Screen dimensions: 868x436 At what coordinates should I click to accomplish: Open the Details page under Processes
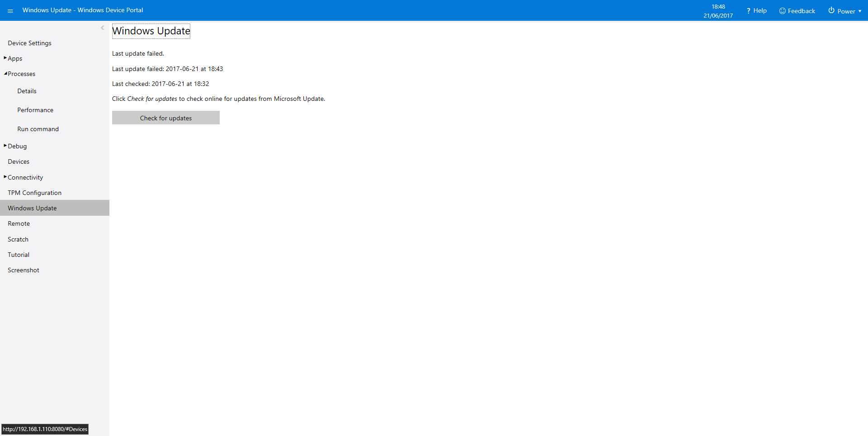(x=27, y=91)
